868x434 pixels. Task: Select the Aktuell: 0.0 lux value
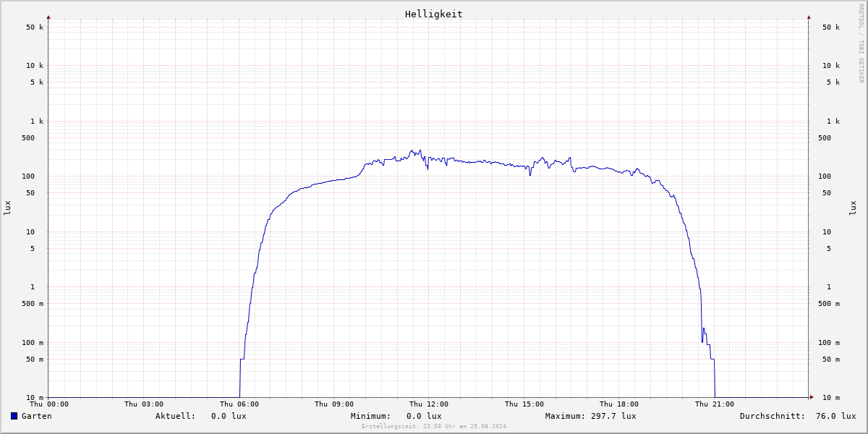(201, 416)
